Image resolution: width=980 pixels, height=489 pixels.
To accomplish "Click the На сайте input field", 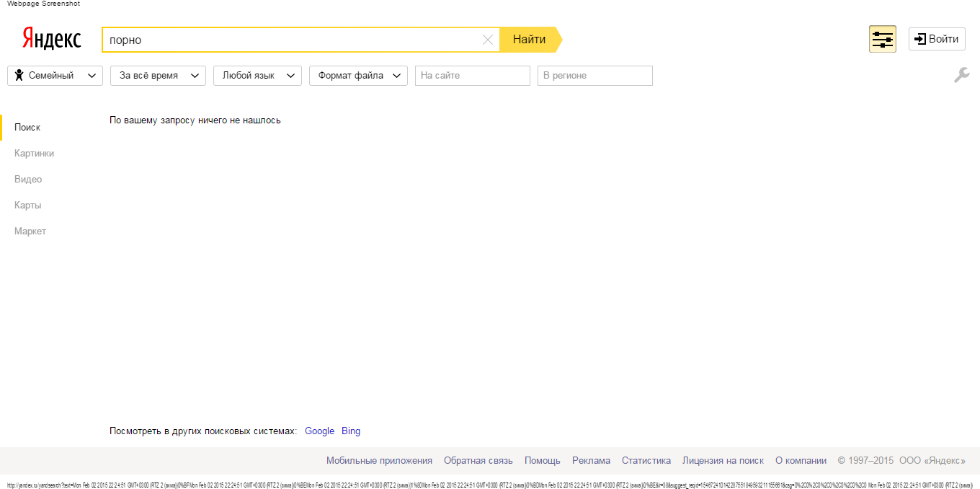I will (x=472, y=76).
